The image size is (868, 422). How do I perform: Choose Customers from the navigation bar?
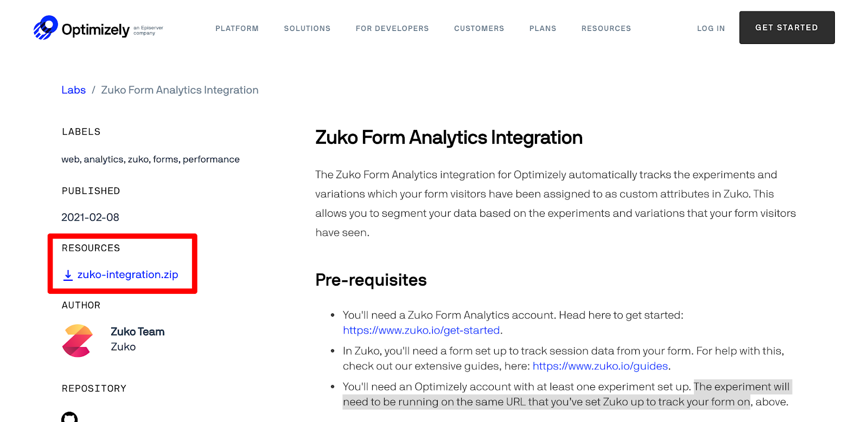[x=478, y=28]
